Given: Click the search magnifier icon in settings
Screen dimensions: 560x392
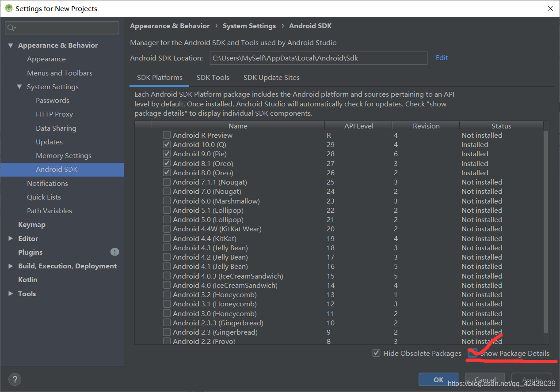Looking at the screenshot, I should [11, 28].
